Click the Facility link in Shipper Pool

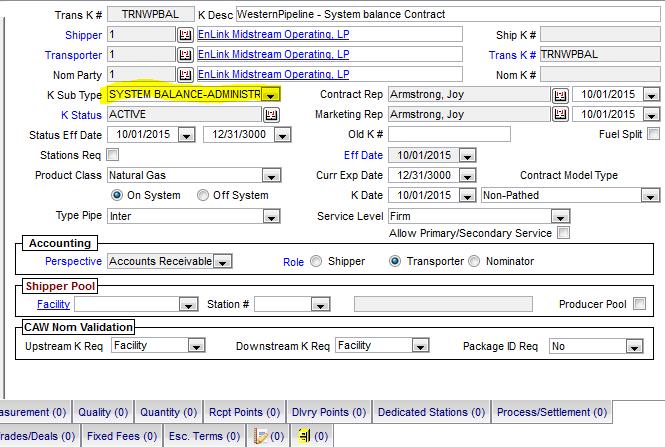point(53,304)
